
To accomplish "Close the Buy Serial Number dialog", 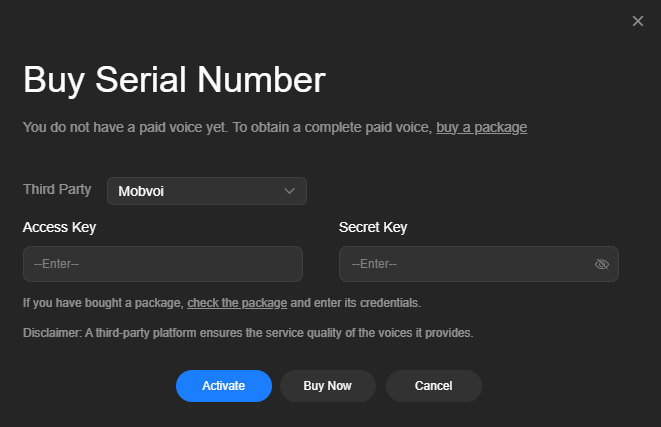I will point(638,21).
